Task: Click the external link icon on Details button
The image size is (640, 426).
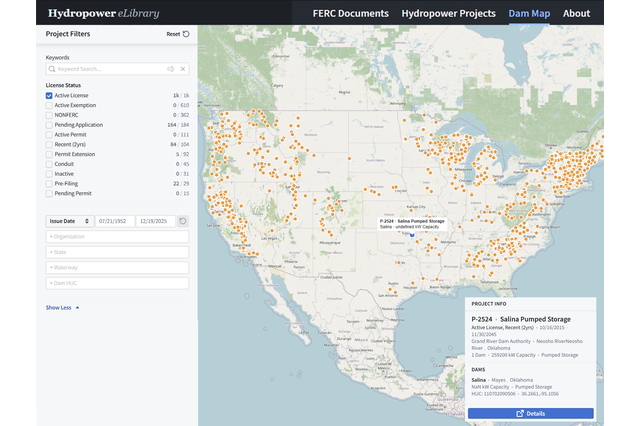Action: 520,413
